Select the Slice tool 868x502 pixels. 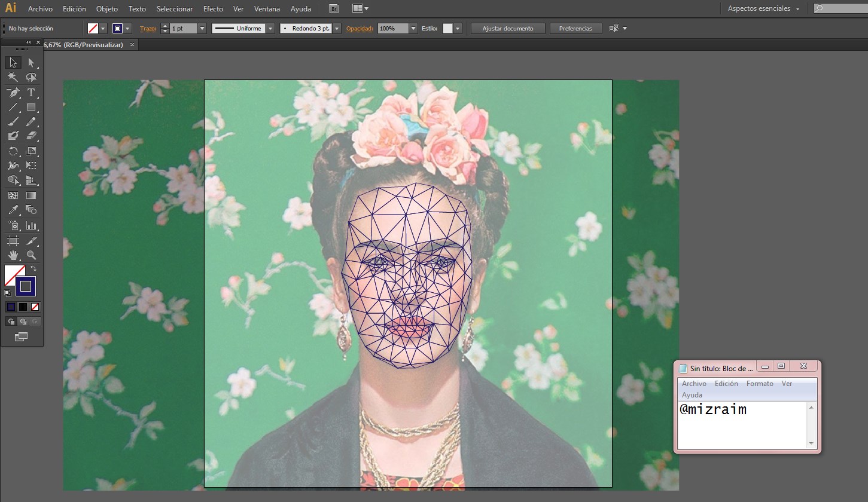[x=31, y=241]
